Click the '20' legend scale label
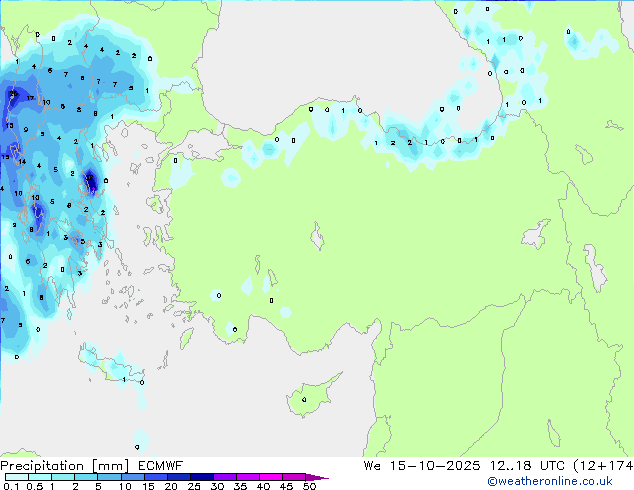634x490 pixels. [x=171, y=486]
